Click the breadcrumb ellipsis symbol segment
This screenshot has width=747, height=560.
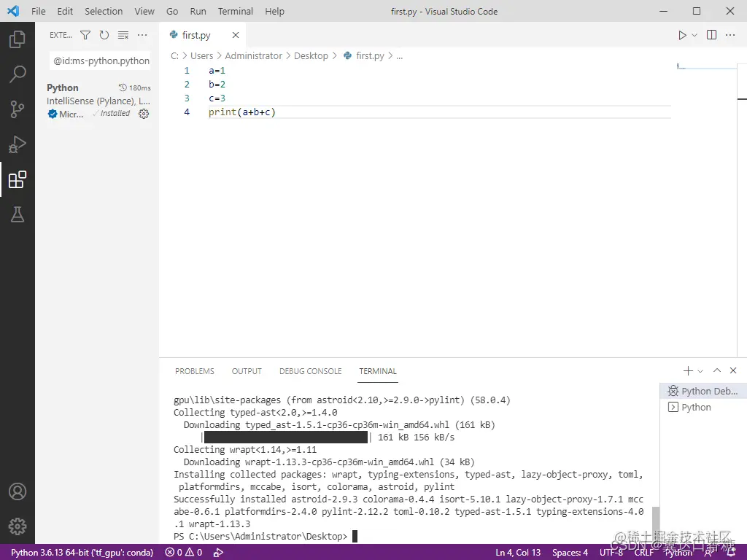click(x=399, y=55)
